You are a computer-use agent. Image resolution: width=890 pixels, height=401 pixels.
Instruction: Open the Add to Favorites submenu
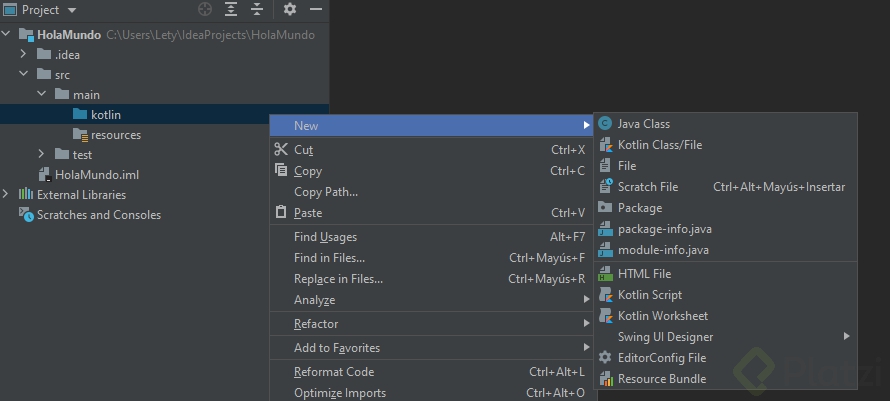(431, 348)
